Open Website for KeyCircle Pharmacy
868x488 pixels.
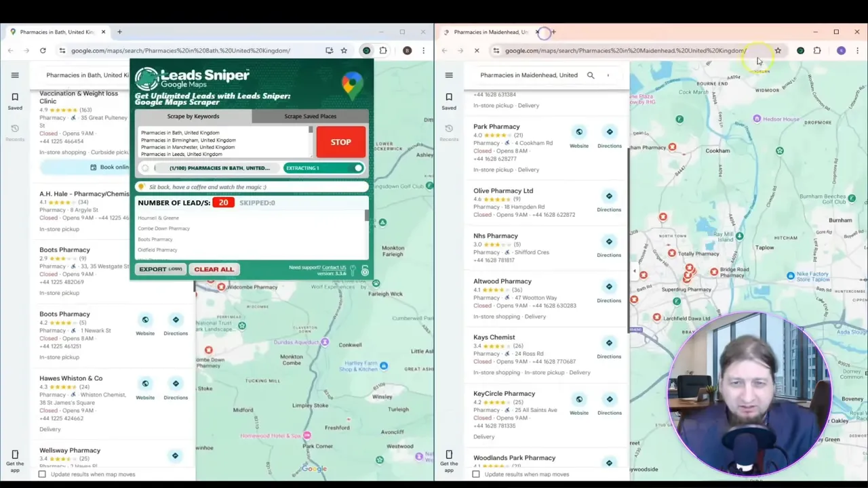(579, 404)
